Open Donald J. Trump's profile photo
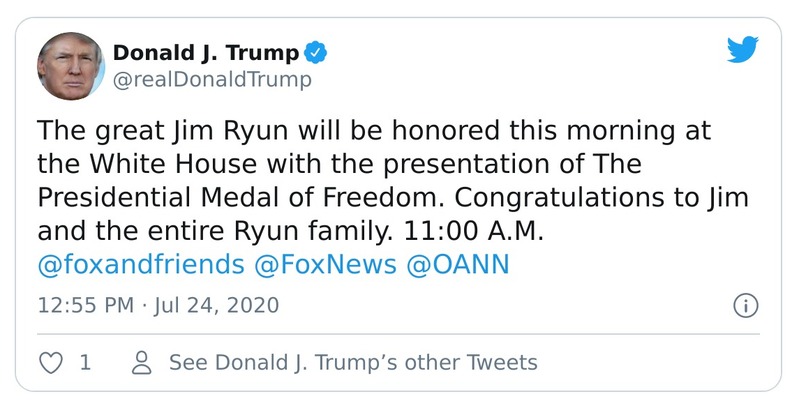This screenshot has width=799, height=408. [71, 66]
